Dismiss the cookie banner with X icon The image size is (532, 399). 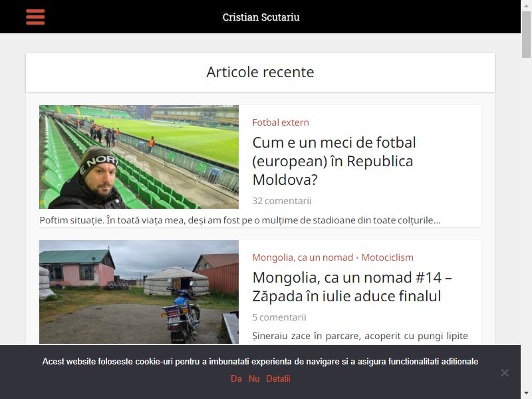tap(505, 372)
